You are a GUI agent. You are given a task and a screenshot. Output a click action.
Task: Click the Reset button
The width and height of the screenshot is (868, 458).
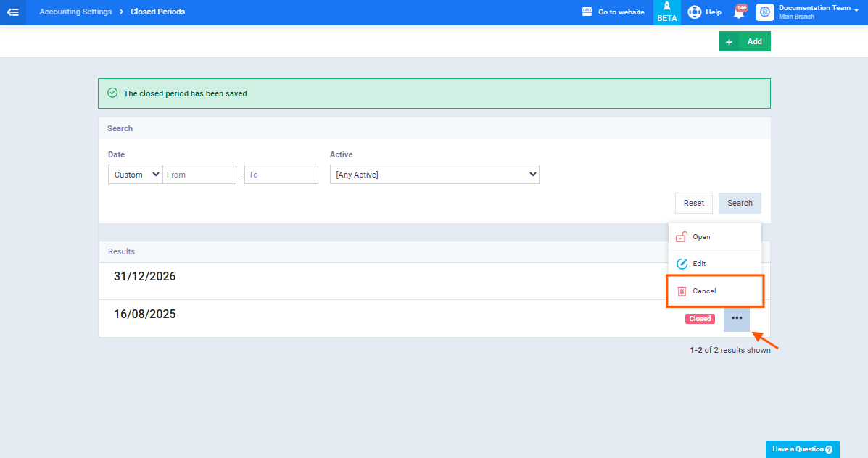coord(694,203)
